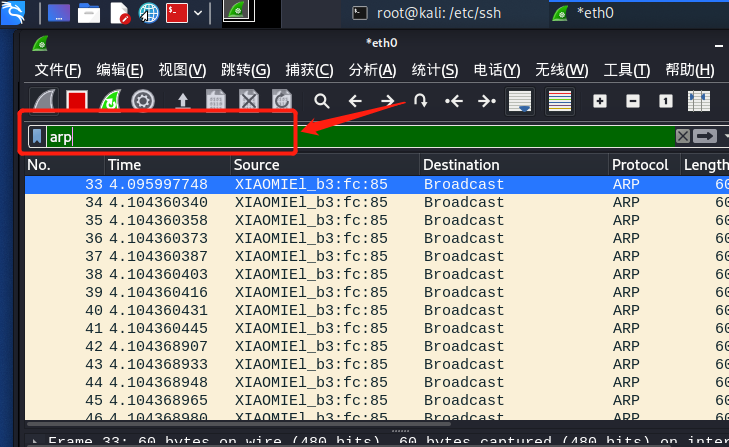Open the Kali applications menu dragon icon
Image resolution: width=729 pixels, height=447 pixels.
pyautogui.click(x=13, y=13)
